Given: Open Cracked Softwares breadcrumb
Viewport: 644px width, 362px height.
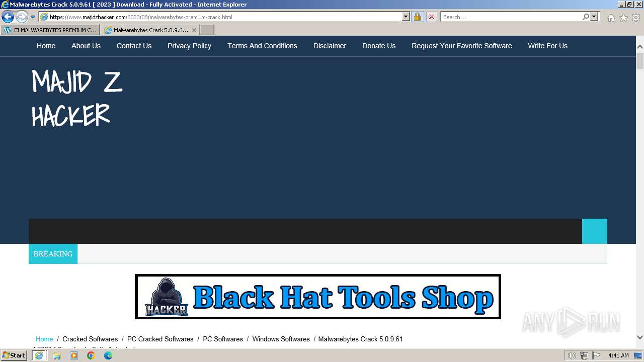Looking at the screenshot, I should [x=90, y=339].
